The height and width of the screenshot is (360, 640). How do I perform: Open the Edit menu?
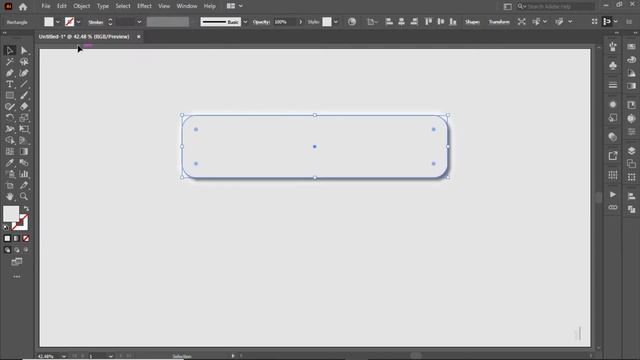[x=62, y=6]
